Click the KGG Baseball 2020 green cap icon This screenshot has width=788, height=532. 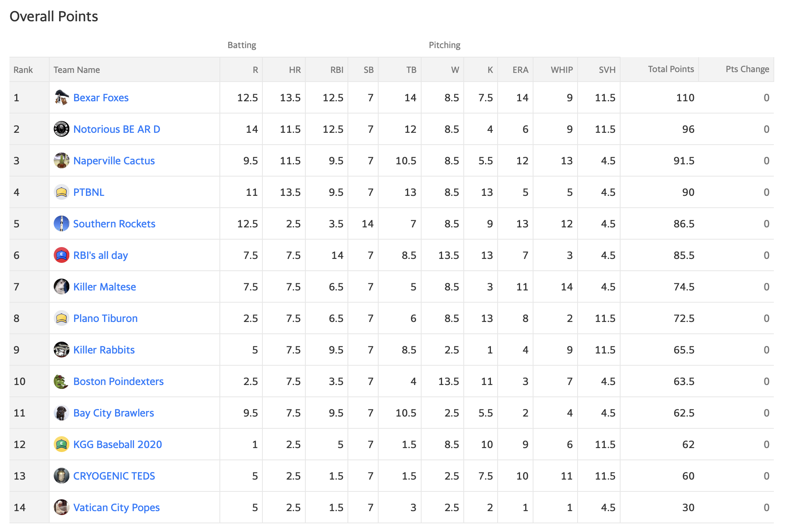tap(61, 444)
